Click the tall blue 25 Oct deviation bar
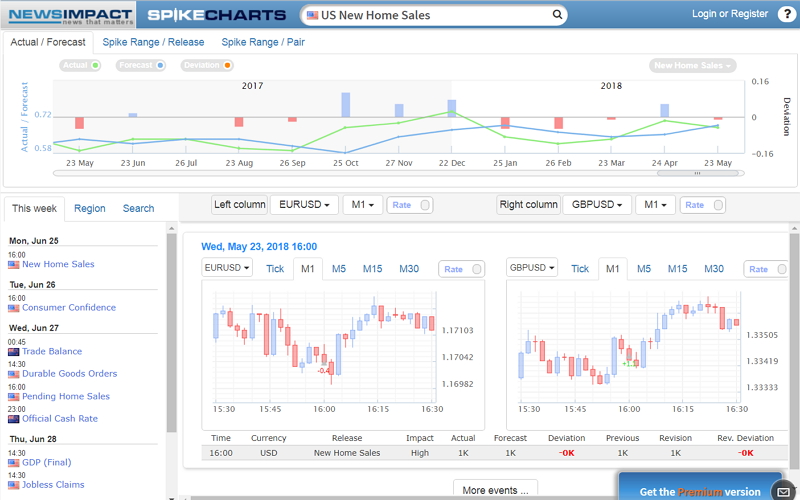Screen dimensions: 800x500 tap(346, 105)
